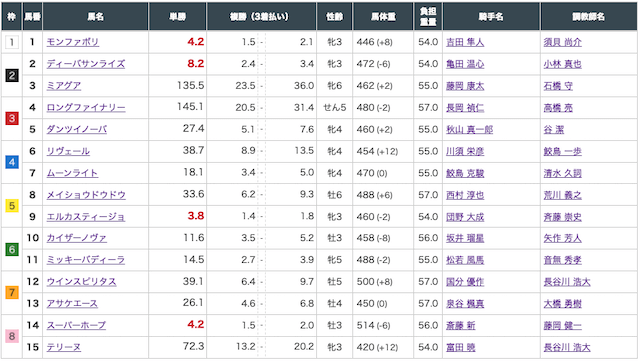Open trainer 音無 秀孝's link

562,260
